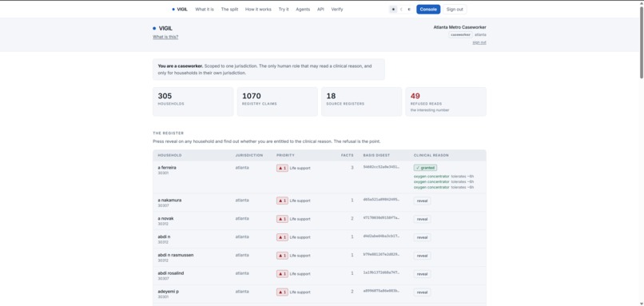Click the priority 1 badge for a nakamura

point(282,201)
